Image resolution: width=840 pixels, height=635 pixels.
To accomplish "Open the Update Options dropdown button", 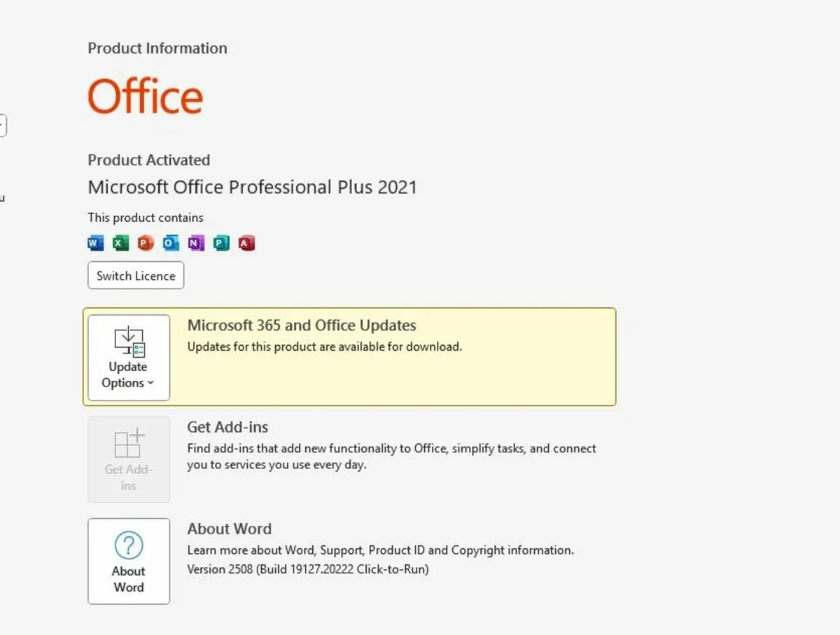I will (129, 358).
